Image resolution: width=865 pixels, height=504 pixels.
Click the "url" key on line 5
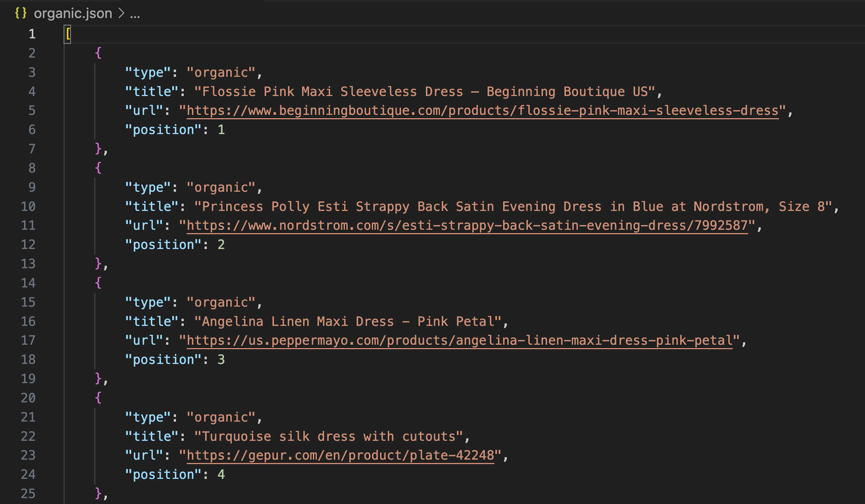click(144, 111)
